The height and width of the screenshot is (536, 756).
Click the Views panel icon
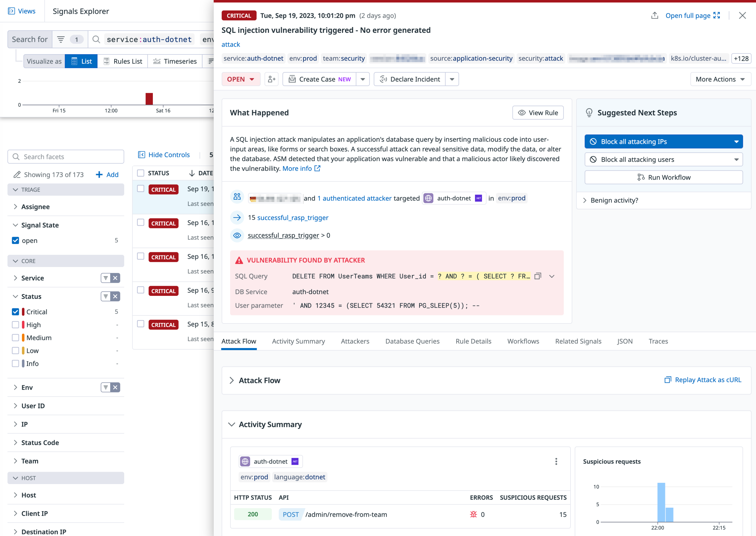[x=12, y=11]
